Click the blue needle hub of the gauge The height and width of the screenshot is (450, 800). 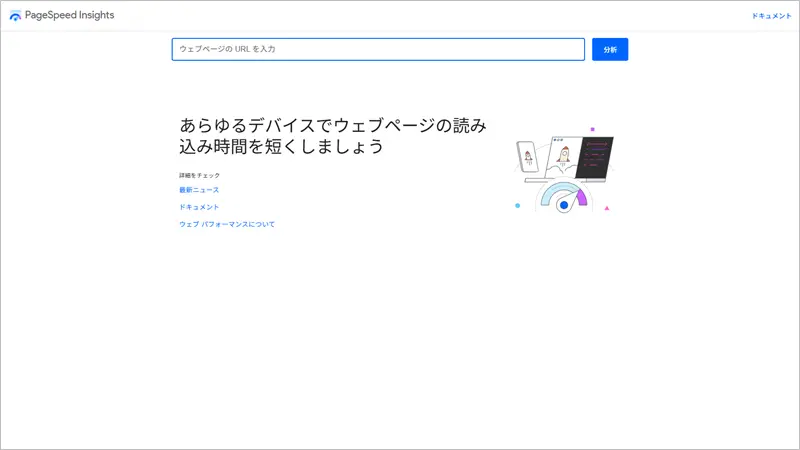(564, 205)
